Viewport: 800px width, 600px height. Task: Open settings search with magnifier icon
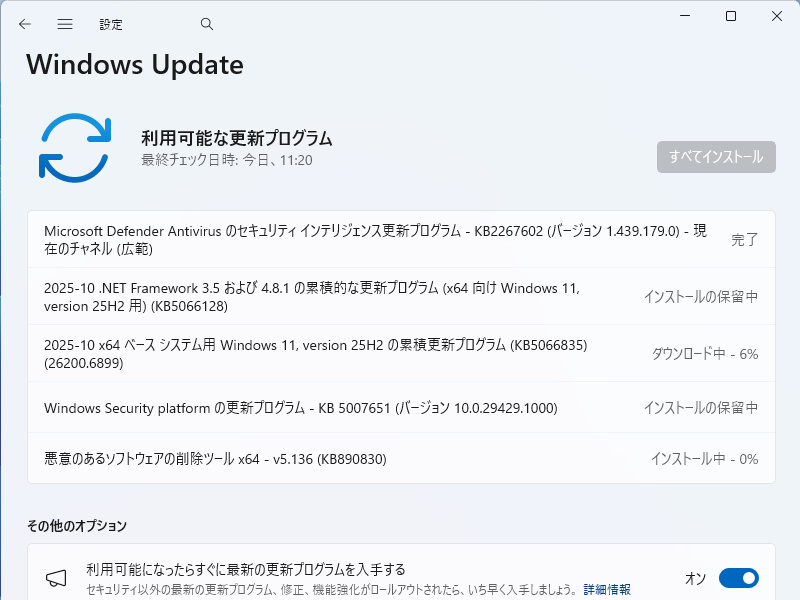(207, 24)
